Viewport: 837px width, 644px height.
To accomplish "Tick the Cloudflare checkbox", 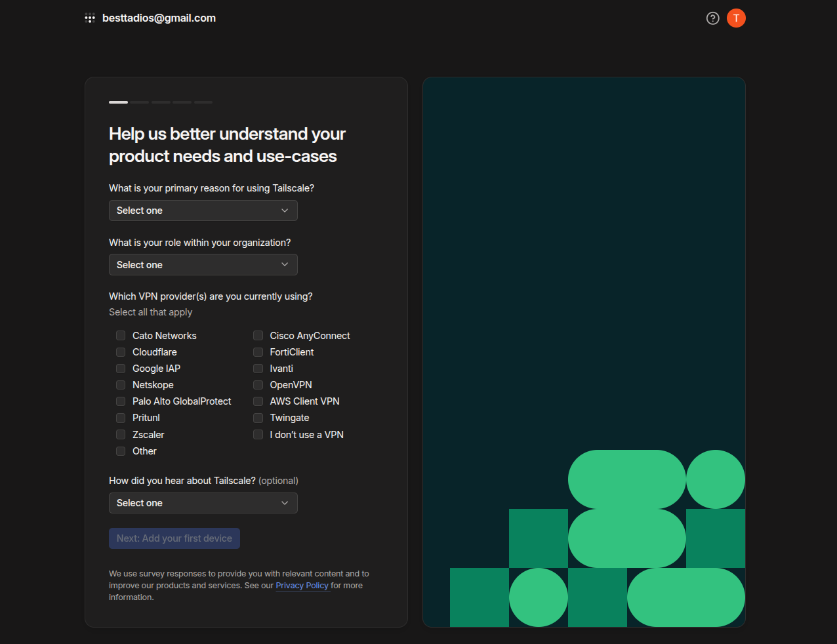I will (x=121, y=352).
